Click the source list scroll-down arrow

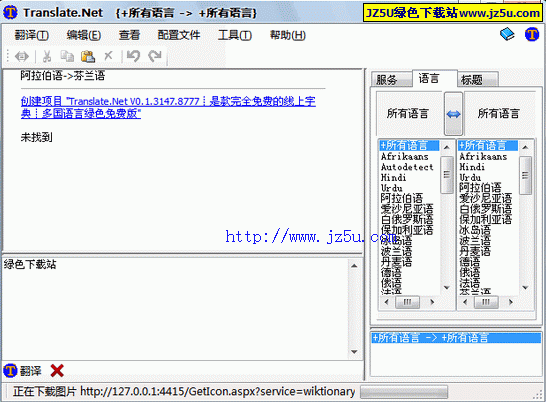point(446,287)
